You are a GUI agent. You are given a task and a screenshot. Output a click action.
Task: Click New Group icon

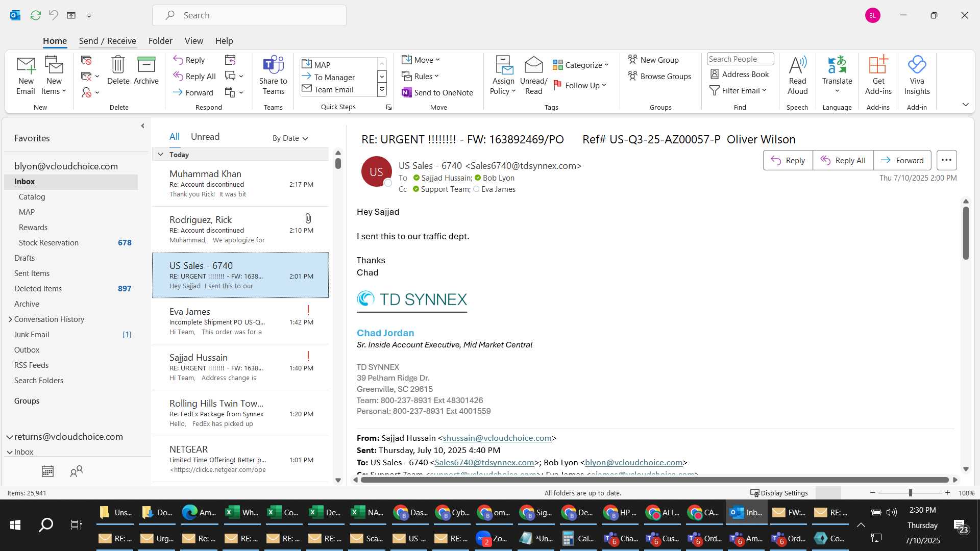[653, 60]
